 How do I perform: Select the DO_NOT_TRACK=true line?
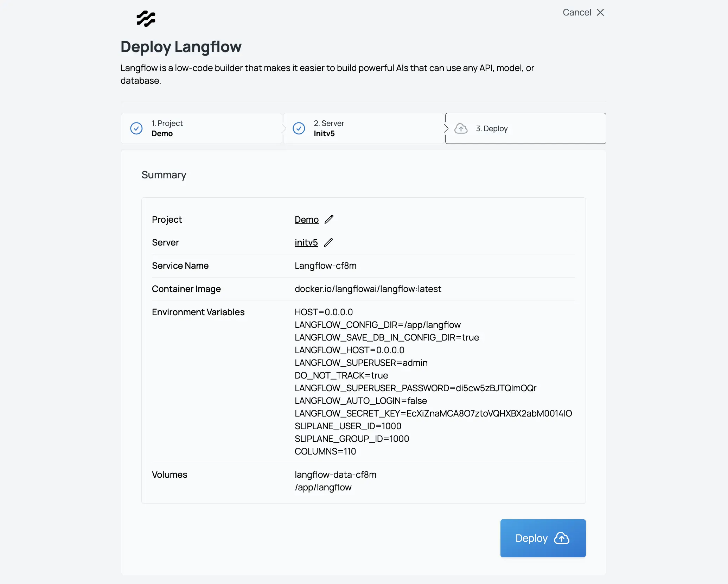341,375
